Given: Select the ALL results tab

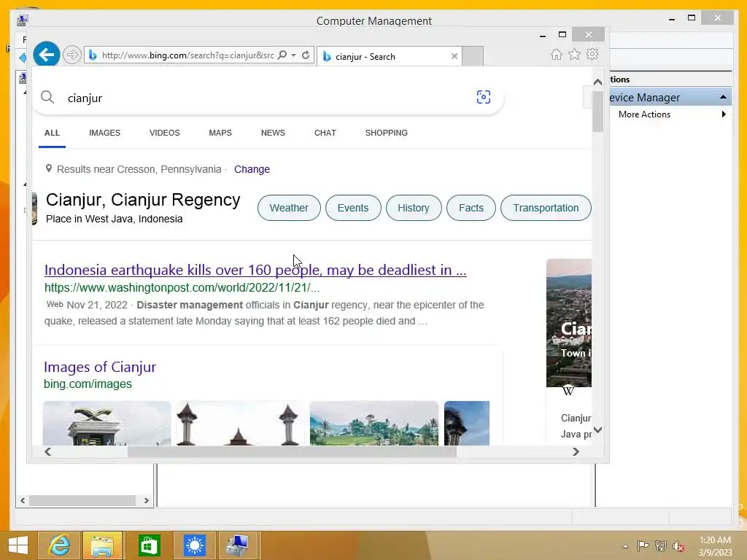Looking at the screenshot, I should coord(52,133).
